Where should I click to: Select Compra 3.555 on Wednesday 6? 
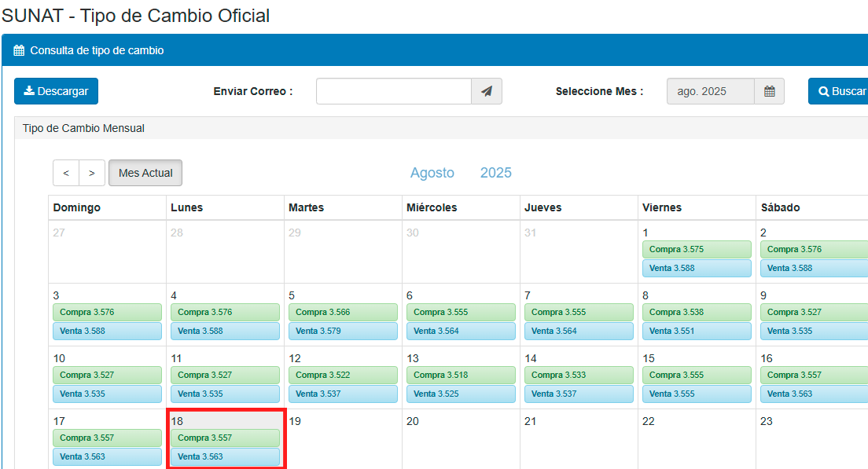tap(461, 313)
